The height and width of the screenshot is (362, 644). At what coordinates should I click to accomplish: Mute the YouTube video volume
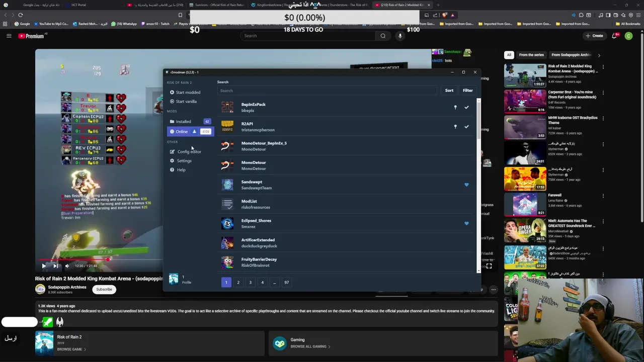tap(67, 265)
